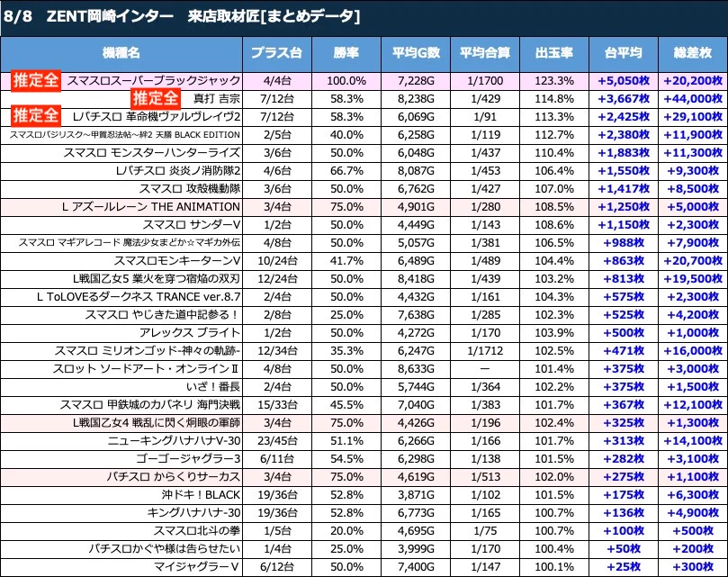This screenshot has height=577, width=728.
Task: Select パチスロ からくりサーカス row name
Action: [173, 477]
